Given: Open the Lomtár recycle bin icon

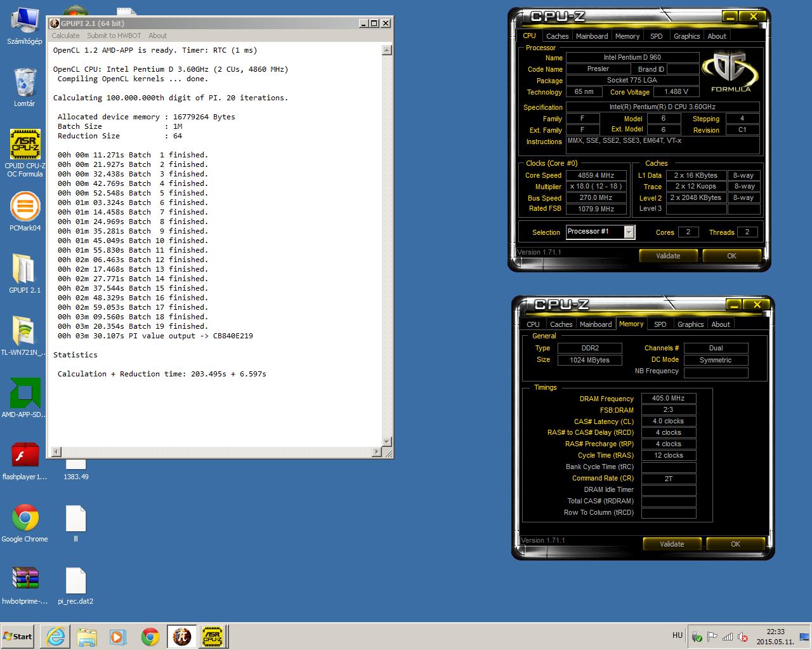Looking at the screenshot, I should click(25, 87).
